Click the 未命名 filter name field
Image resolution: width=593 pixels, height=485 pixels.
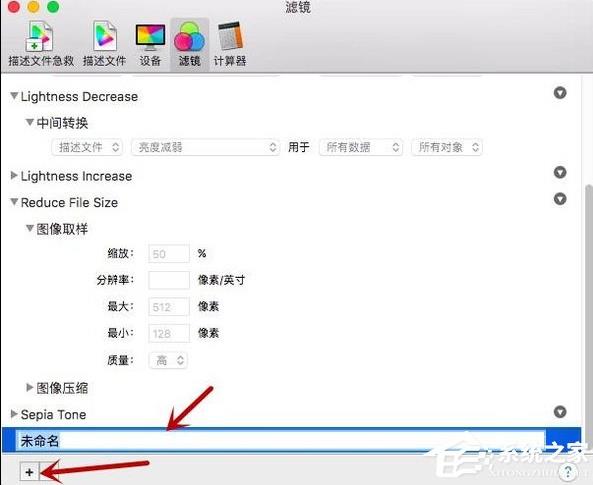point(281,441)
